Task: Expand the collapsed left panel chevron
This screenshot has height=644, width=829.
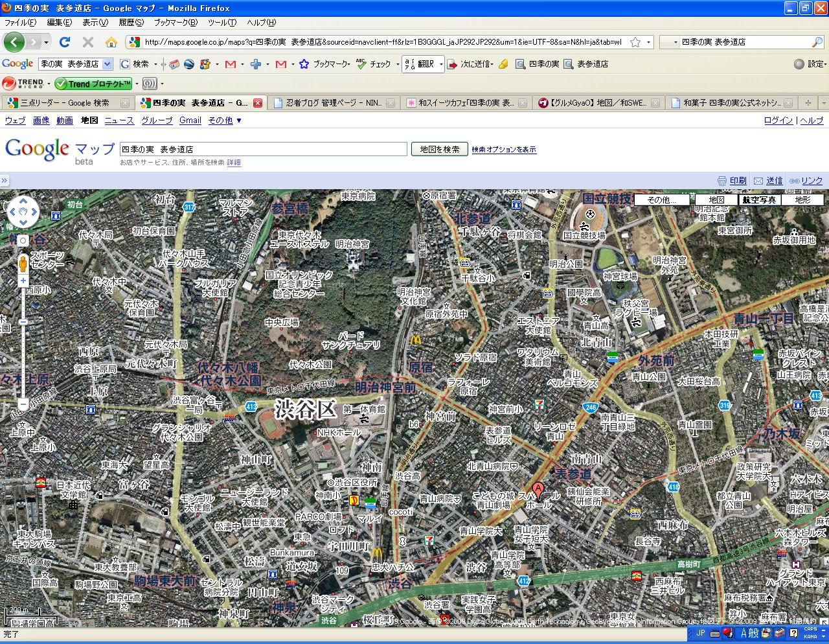Action: click(x=4, y=181)
